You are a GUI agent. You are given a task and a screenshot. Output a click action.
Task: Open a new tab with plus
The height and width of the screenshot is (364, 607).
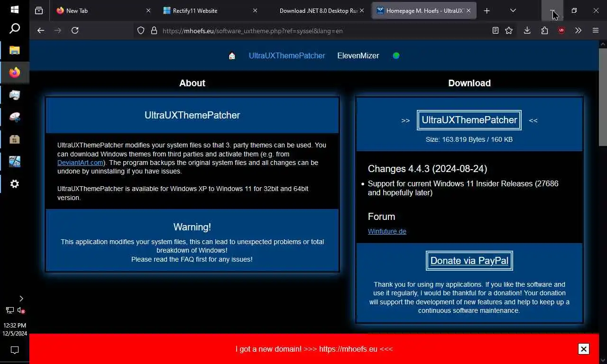[x=487, y=10]
